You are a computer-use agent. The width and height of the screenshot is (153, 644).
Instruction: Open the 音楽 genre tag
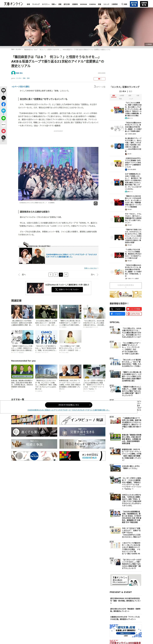(28, 78)
